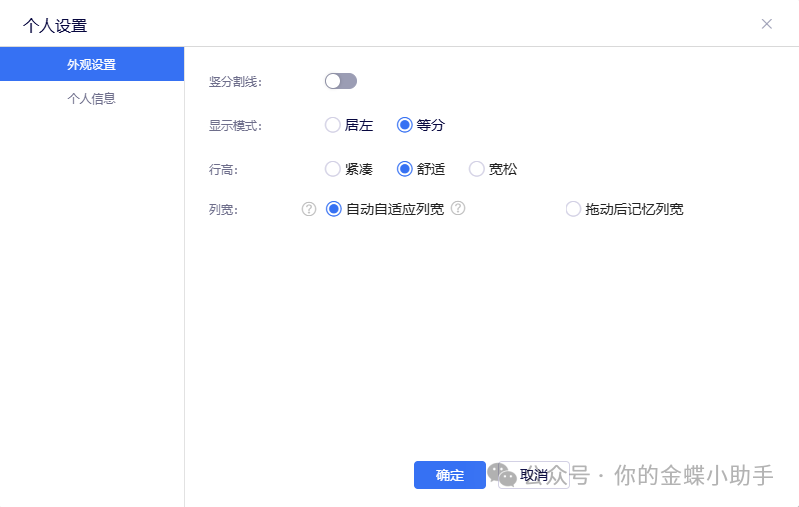
Task: Click the 个人设置 dialog title
Action: click(x=55, y=25)
